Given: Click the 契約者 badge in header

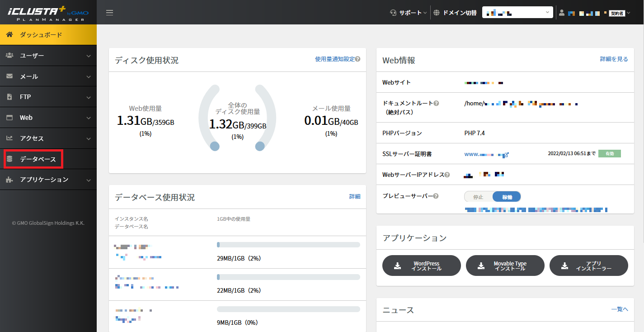Looking at the screenshot, I should pyautogui.click(x=617, y=13).
